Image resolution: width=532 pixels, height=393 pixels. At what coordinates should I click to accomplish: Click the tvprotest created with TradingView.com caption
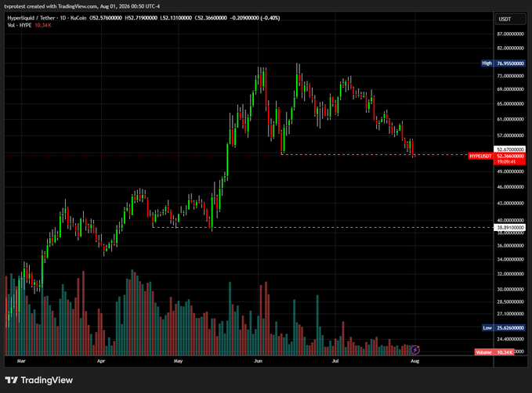pos(81,6)
